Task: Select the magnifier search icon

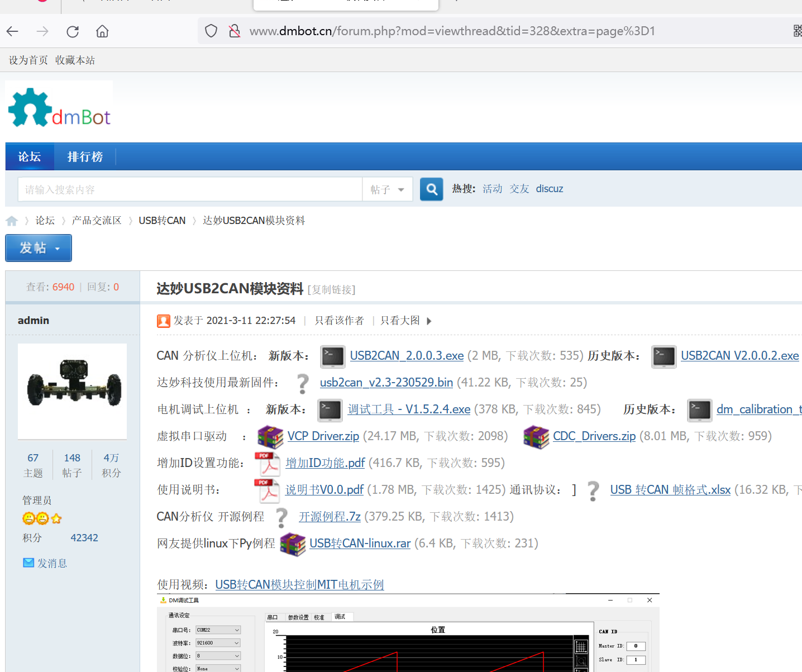Action: click(431, 189)
